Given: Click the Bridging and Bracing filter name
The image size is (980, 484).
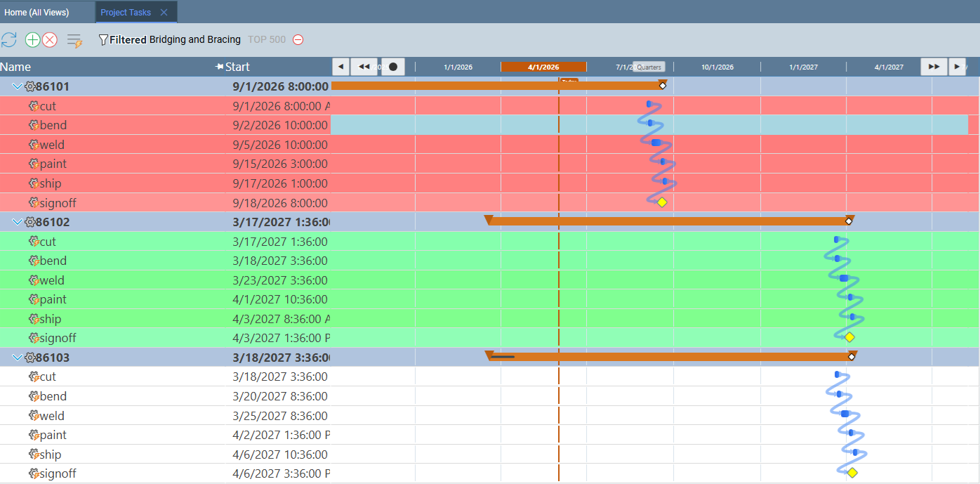Looking at the screenshot, I should pyautogui.click(x=195, y=40).
